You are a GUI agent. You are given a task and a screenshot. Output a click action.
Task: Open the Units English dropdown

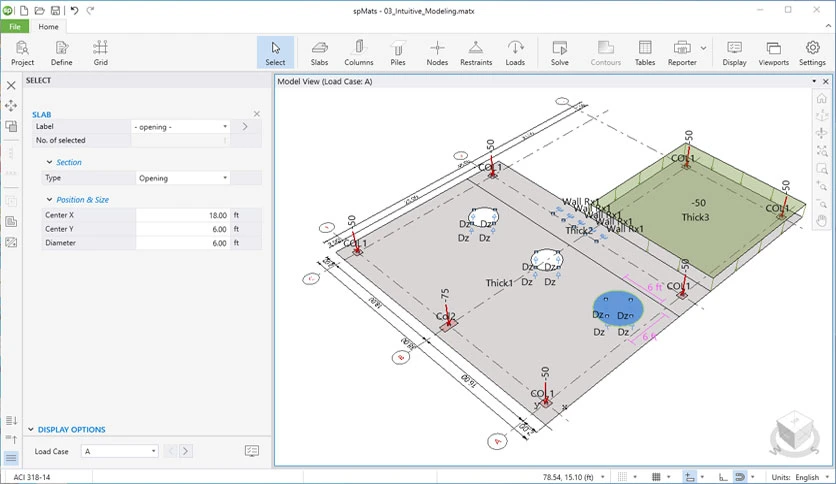[827, 477]
